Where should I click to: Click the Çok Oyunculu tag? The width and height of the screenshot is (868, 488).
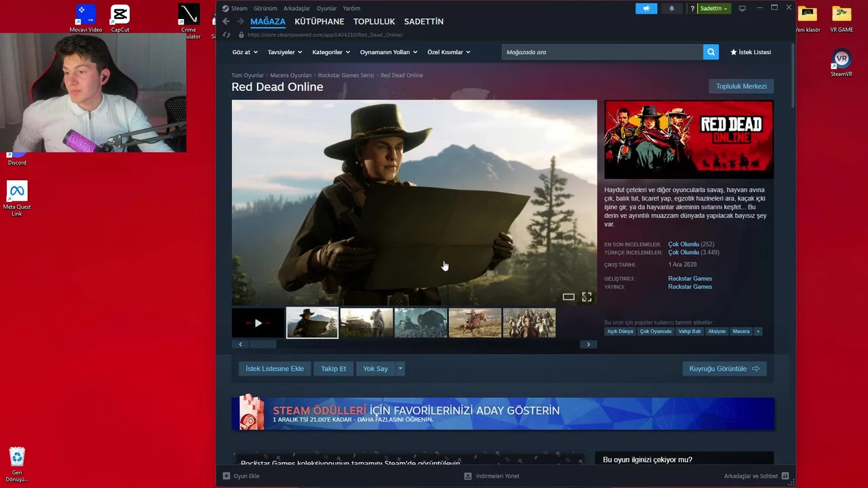tap(656, 331)
